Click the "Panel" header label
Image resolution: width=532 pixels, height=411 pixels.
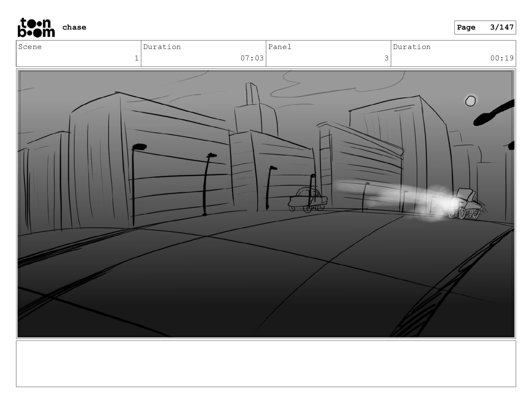(280, 47)
